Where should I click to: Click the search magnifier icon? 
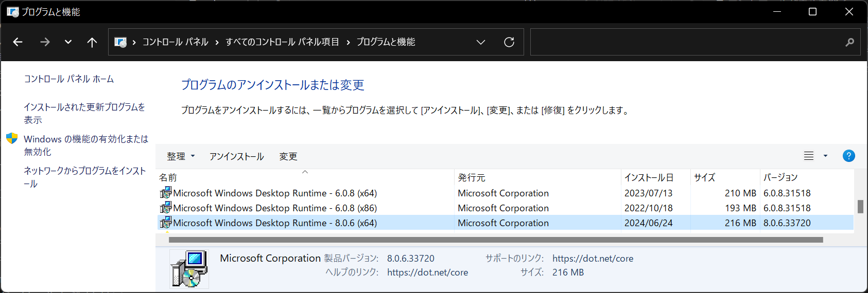pos(849,42)
